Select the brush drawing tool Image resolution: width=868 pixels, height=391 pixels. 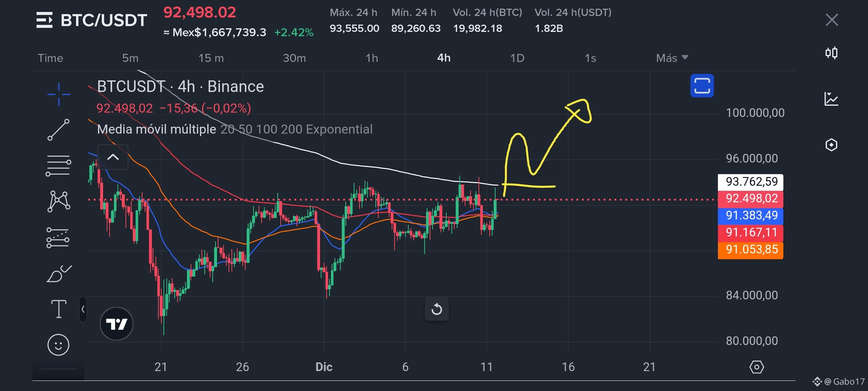[x=59, y=274]
